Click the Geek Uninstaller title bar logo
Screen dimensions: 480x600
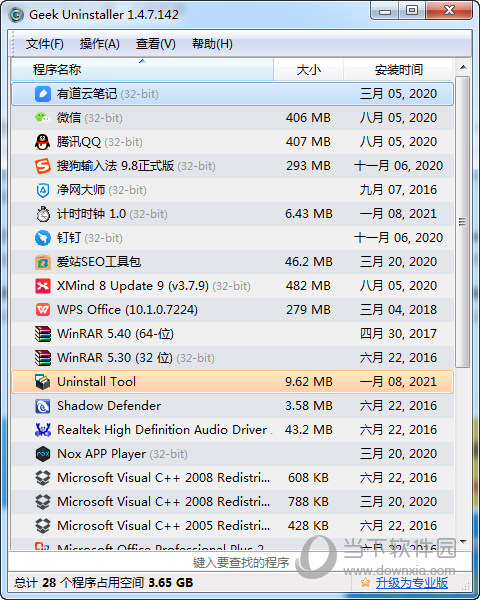tap(16, 15)
